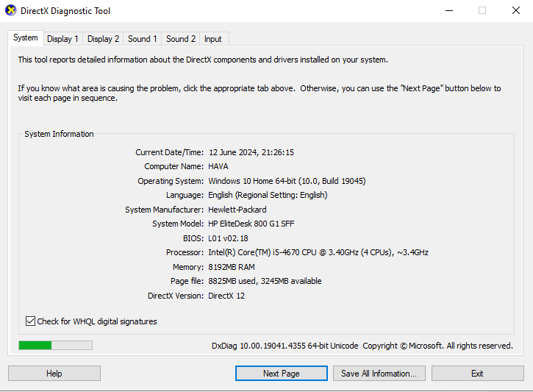Screen dimensions: 533x392
Task: Click the DirectX Version label
Action: (x=176, y=296)
